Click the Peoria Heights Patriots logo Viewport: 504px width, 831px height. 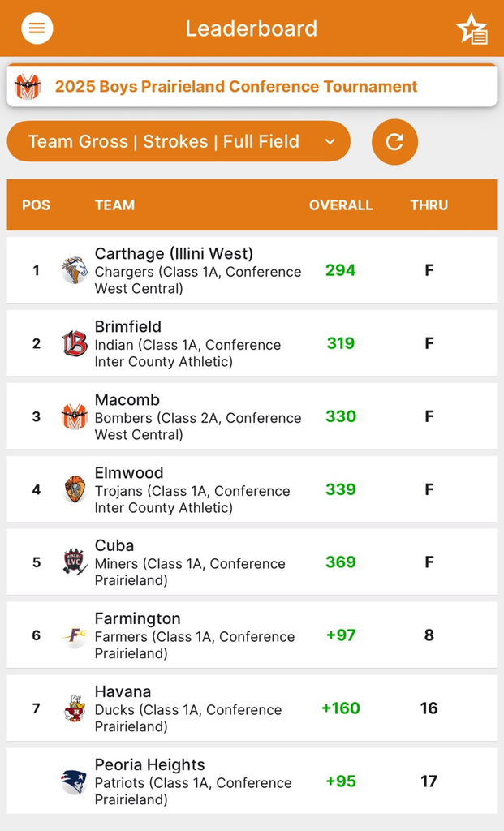pyautogui.click(x=74, y=781)
